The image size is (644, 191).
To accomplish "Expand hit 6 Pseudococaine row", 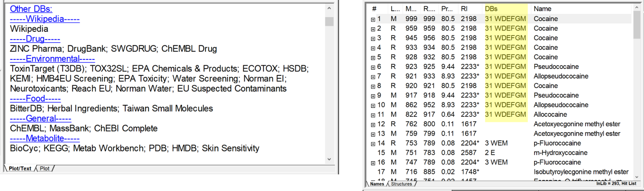I will point(373,67).
